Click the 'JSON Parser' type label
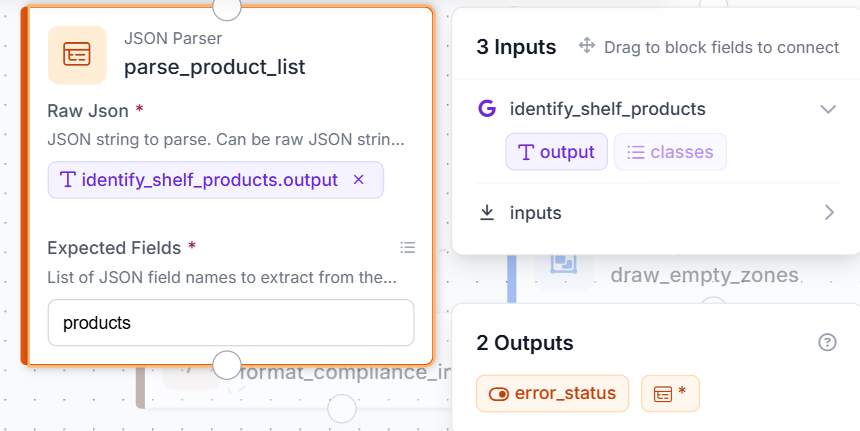 pos(173,38)
